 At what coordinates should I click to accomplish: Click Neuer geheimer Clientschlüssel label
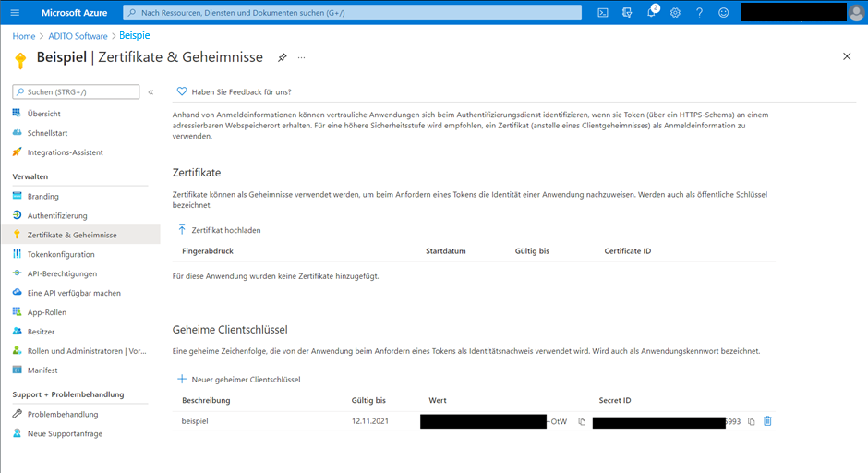[246, 380]
